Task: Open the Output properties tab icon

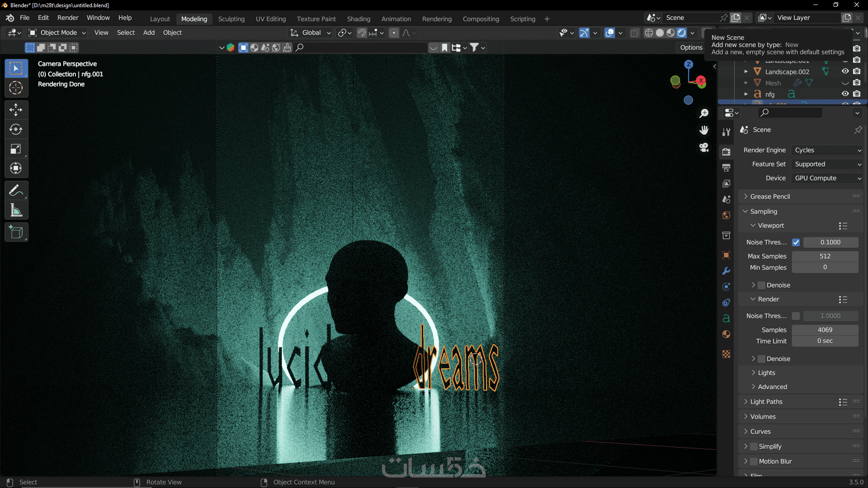Action: pos(726,168)
